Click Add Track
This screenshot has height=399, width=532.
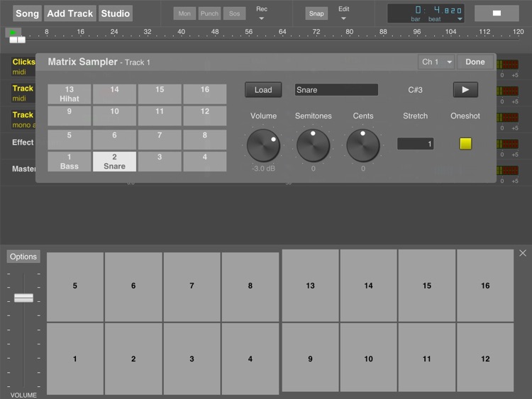pos(70,13)
